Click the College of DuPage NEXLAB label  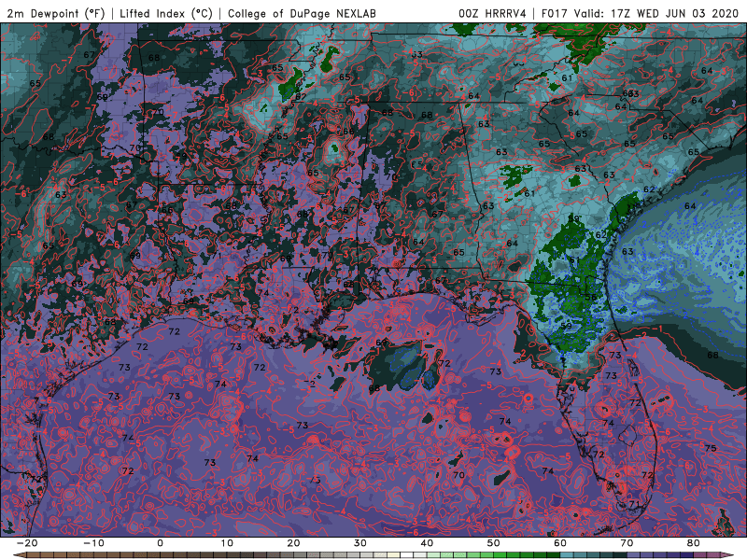click(x=302, y=13)
